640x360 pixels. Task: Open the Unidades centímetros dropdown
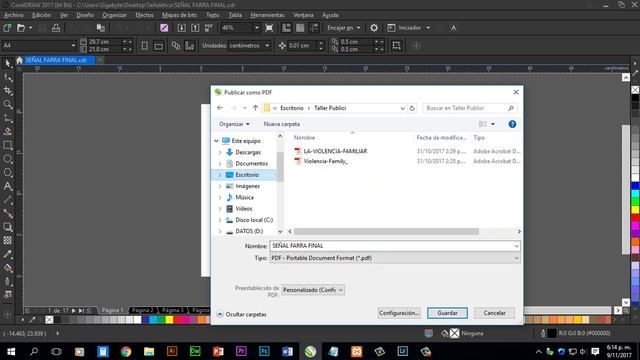(267, 45)
